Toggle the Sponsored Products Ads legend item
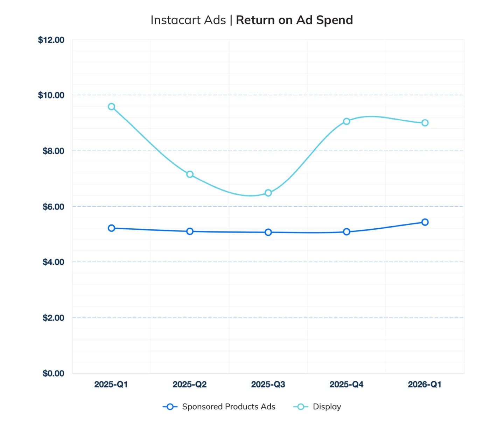 click(229, 407)
